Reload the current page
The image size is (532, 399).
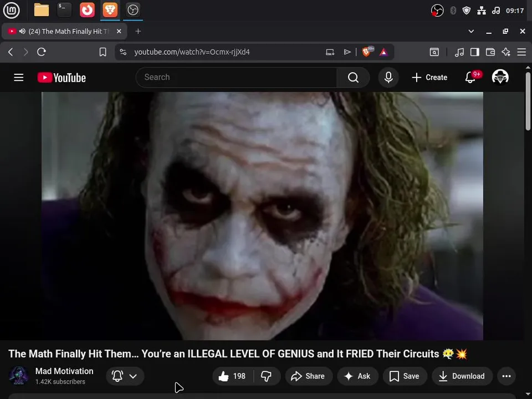pos(42,52)
